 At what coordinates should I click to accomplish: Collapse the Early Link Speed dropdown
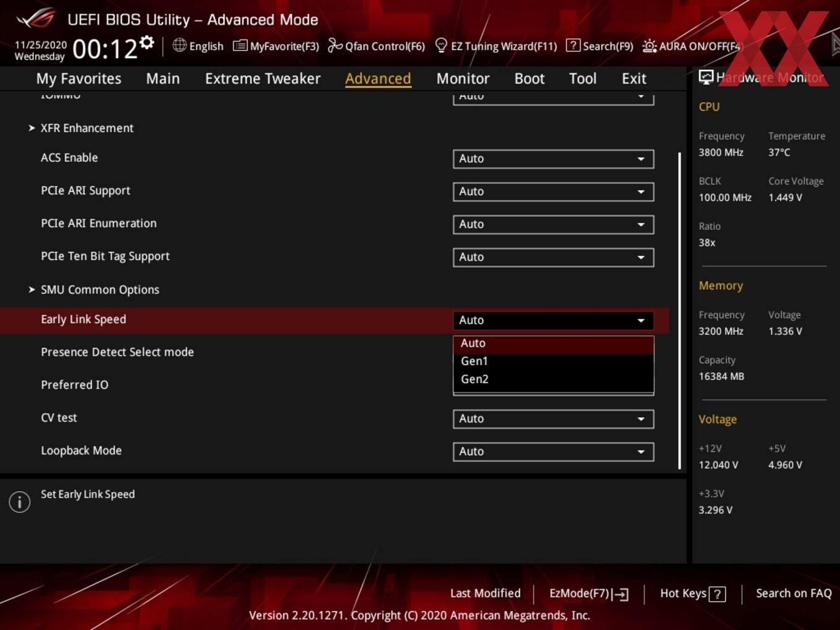click(x=553, y=320)
